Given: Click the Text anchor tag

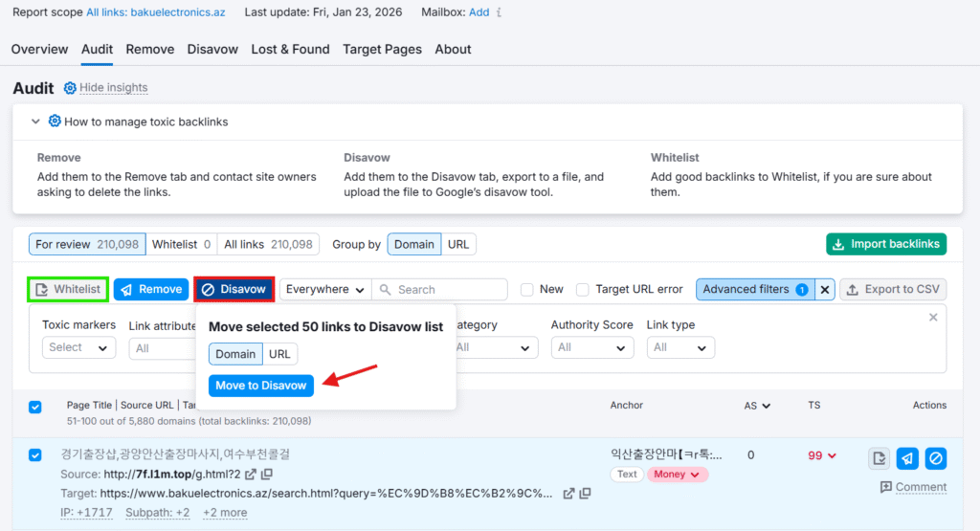Looking at the screenshot, I should (627, 475).
